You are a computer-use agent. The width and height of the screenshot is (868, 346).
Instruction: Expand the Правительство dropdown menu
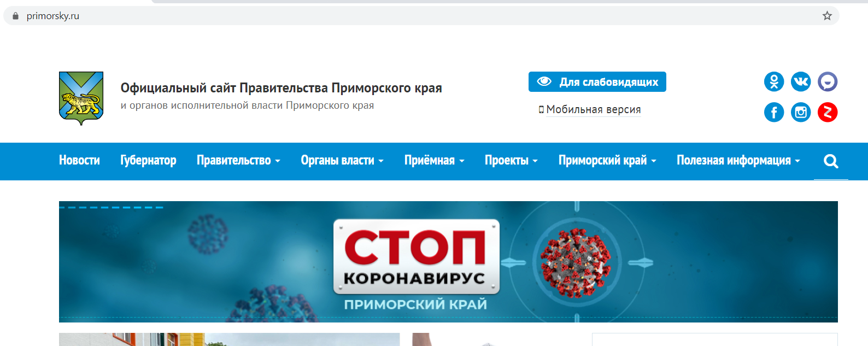238,161
